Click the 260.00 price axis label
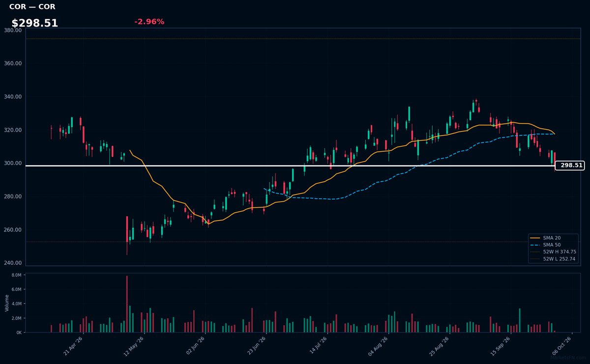The image size is (590, 364). 12,230
